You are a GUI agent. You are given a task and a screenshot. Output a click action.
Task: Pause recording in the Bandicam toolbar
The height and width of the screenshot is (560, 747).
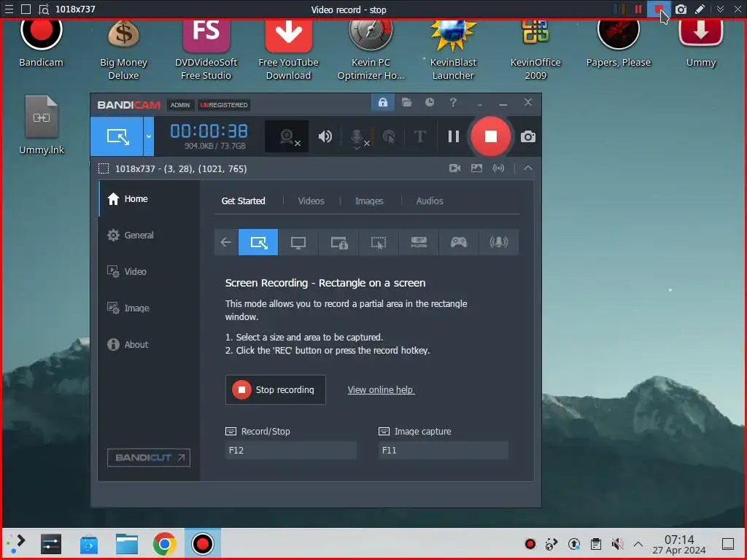pos(454,136)
